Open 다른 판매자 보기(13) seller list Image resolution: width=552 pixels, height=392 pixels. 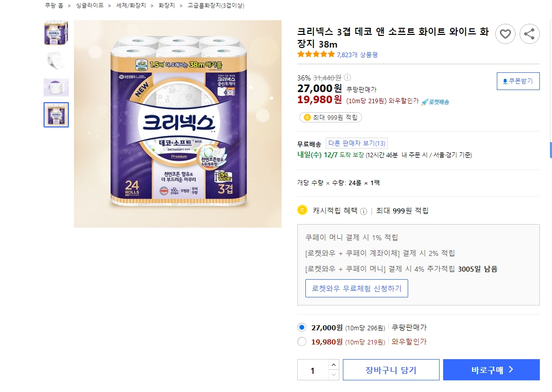coord(357,143)
